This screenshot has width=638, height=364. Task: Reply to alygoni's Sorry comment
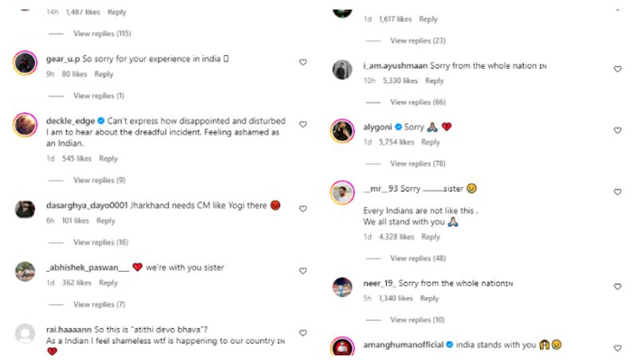click(431, 143)
